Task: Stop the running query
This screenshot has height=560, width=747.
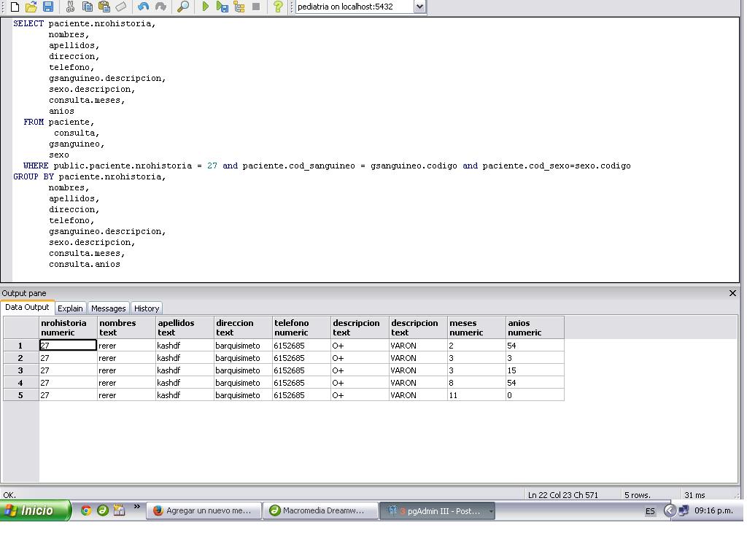Action: (256, 7)
